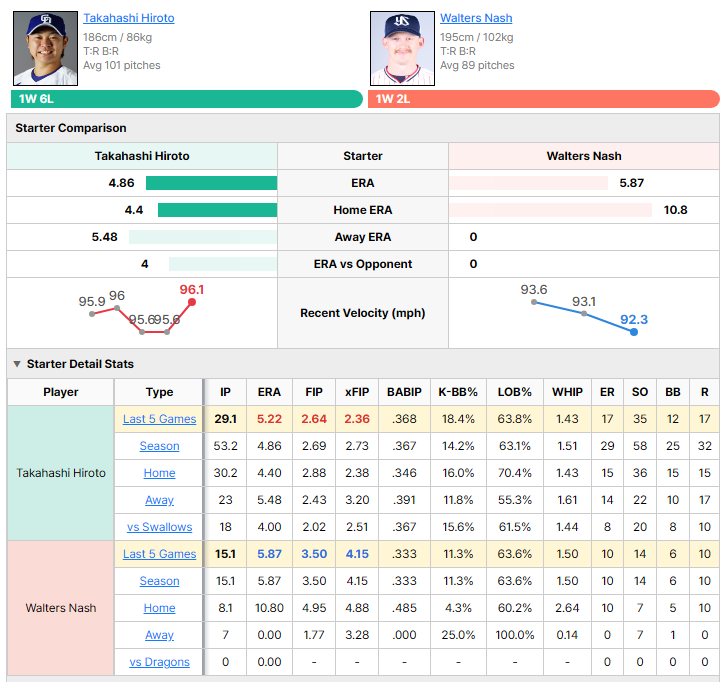
Task: Click the ERA column header
Action: (x=269, y=392)
